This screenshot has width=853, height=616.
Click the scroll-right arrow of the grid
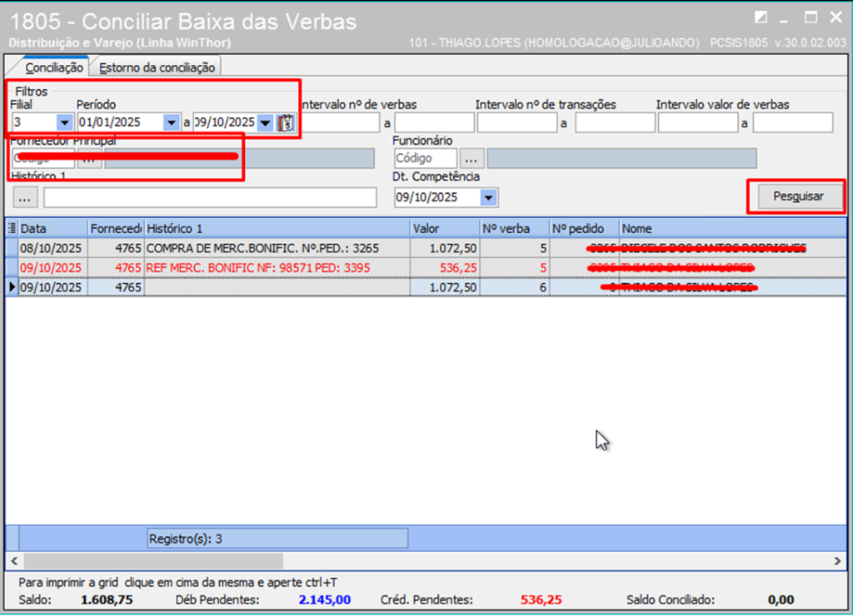coord(839,562)
